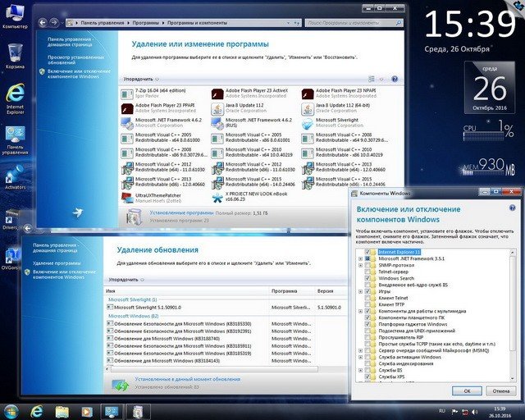This screenshot has width=525, height=420.
Task: Uncheck the Internet Explorer 11 checkbox
Action: pos(367,252)
